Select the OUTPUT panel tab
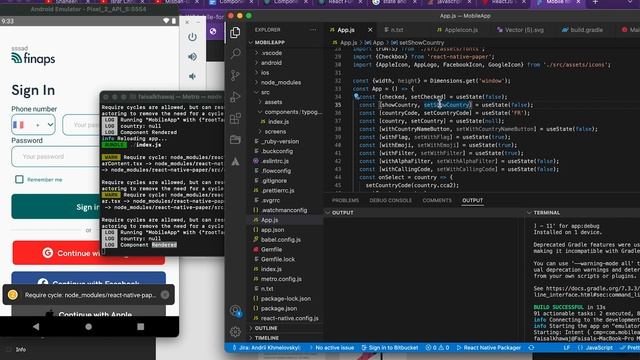 (x=472, y=200)
